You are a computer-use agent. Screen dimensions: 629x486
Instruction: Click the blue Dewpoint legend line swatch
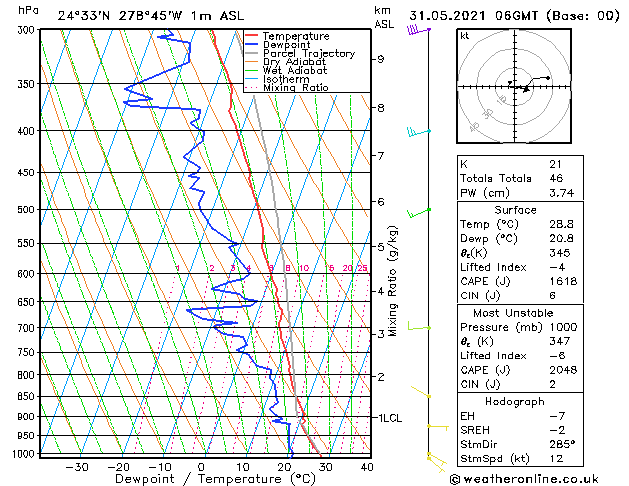pyautogui.click(x=252, y=44)
